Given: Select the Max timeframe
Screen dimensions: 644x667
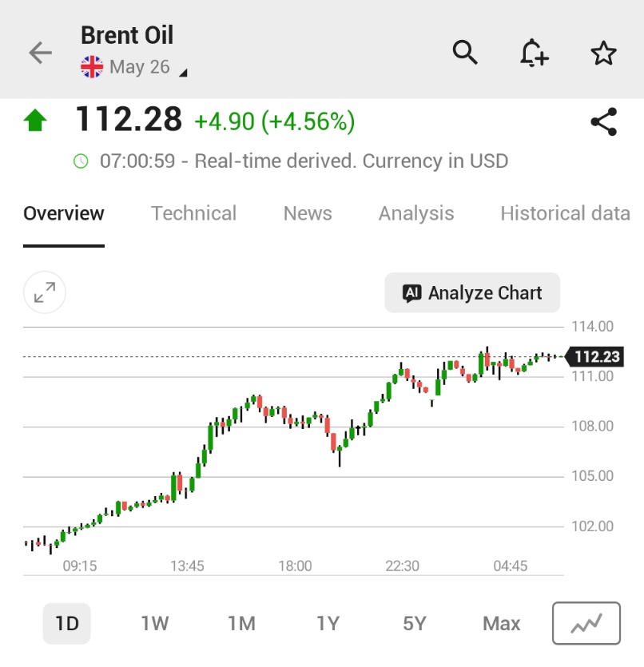Looking at the screenshot, I should pos(502,624).
